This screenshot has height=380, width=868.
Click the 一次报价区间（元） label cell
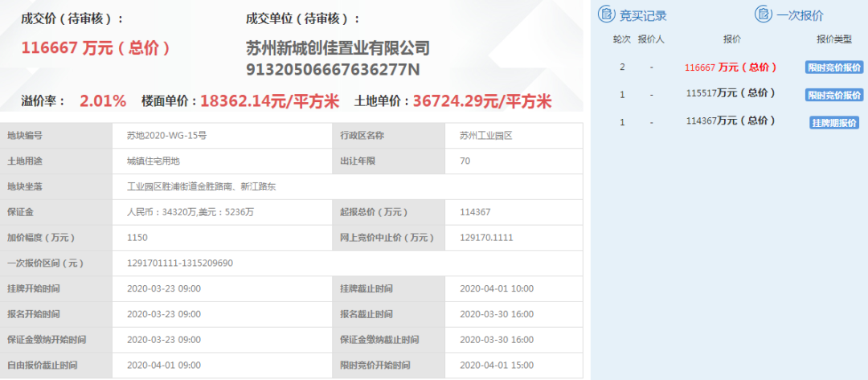[x=56, y=264]
